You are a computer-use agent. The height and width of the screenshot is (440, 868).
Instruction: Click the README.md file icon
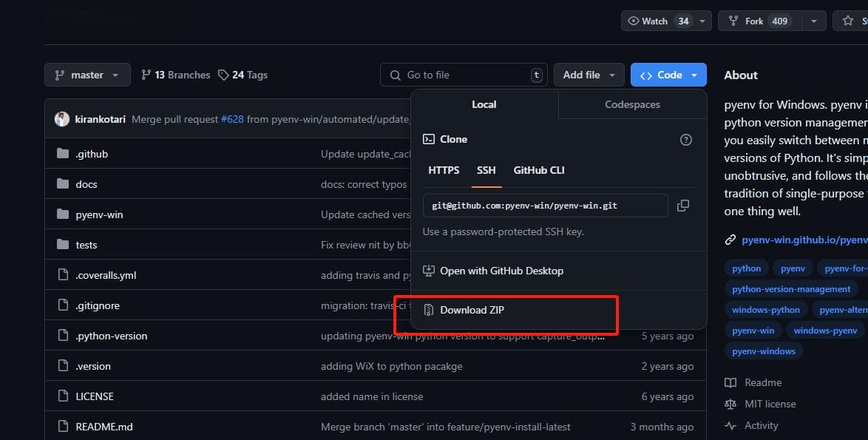[63, 427]
